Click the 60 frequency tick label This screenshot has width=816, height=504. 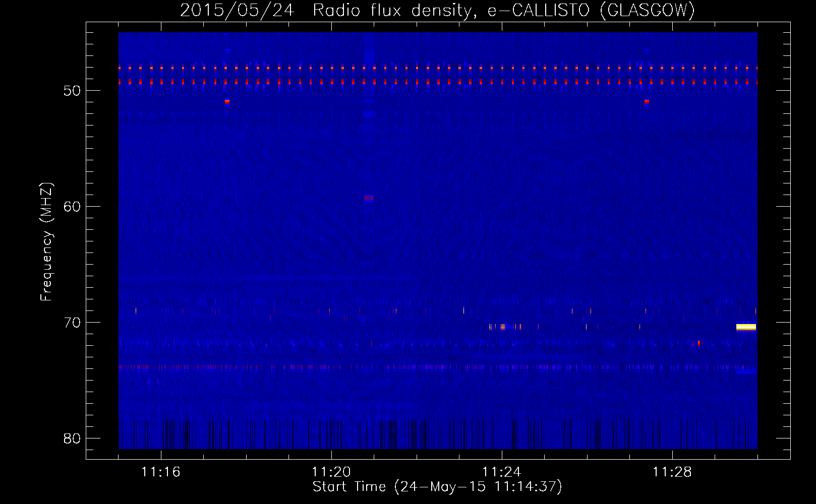click(72, 207)
